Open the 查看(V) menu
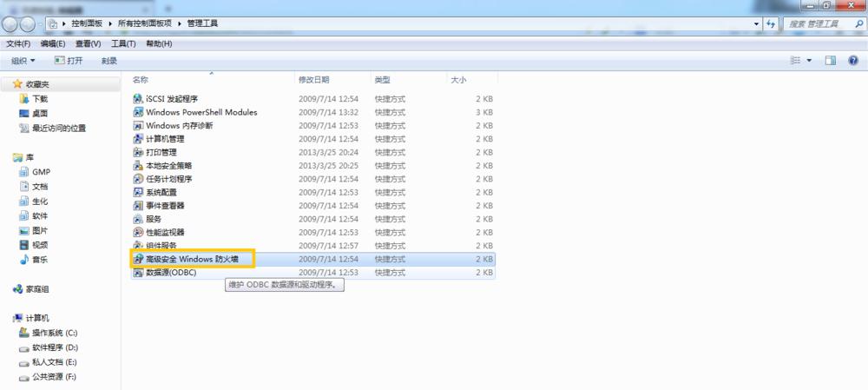This screenshot has width=868, height=390. coord(88,43)
